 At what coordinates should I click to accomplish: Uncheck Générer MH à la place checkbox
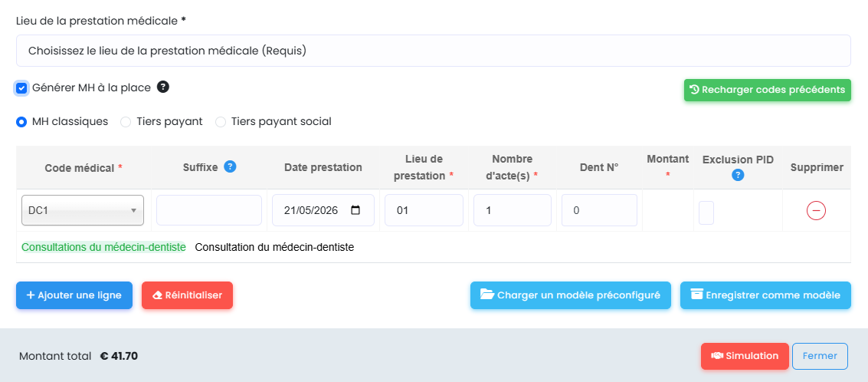point(21,88)
